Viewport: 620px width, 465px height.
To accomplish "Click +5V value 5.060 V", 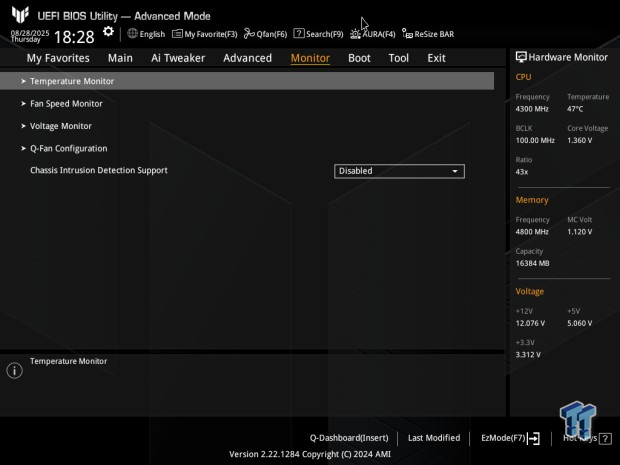I will [580, 323].
